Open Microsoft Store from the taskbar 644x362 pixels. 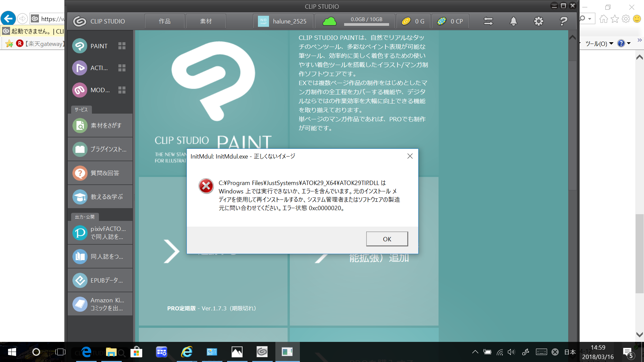click(x=136, y=352)
